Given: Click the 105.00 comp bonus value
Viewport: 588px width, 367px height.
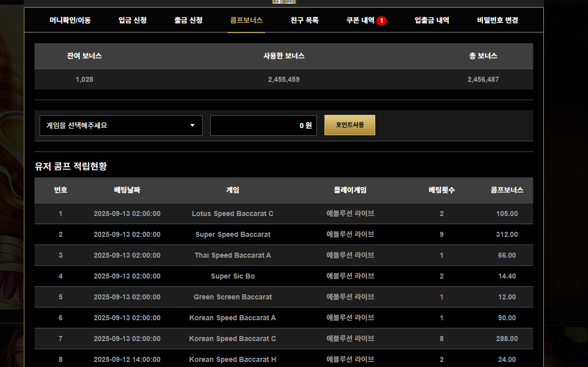Looking at the screenshot, I should [507, 213].
